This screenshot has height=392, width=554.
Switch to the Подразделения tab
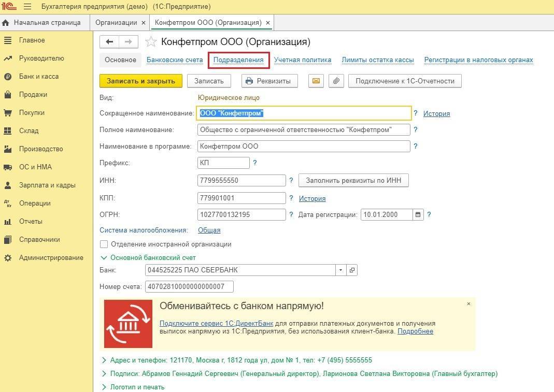coord(238,60)
